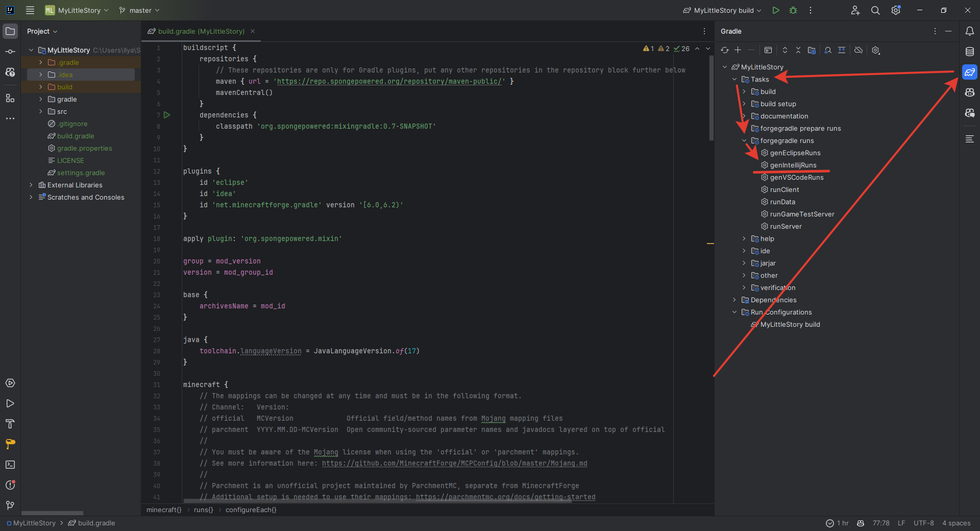Click the editor horizontal scrollbar
980x531 pixels.
click(378, 500)
